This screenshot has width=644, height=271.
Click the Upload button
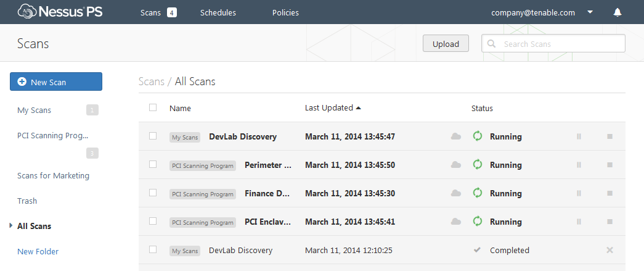[446, 44]
